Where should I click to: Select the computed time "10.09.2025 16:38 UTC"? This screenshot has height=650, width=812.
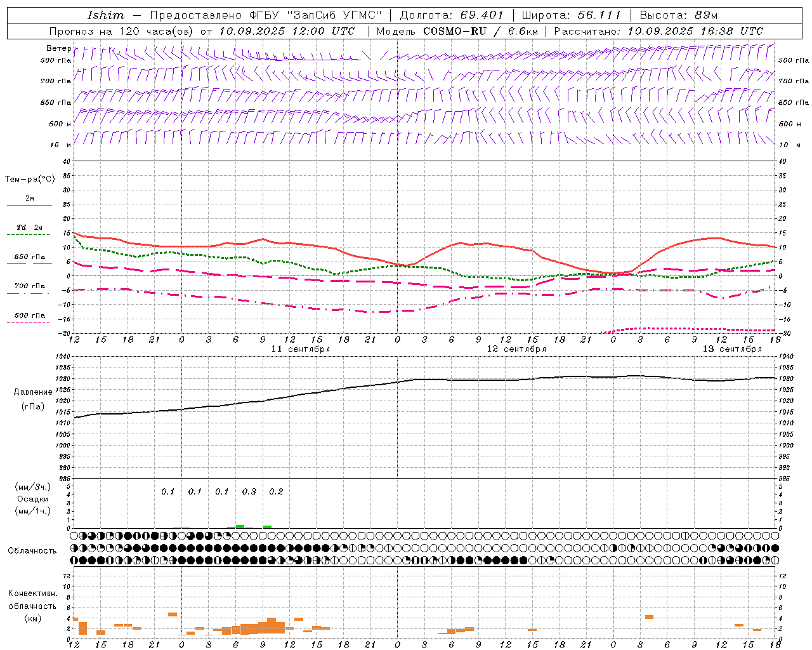tap(695, 31)
